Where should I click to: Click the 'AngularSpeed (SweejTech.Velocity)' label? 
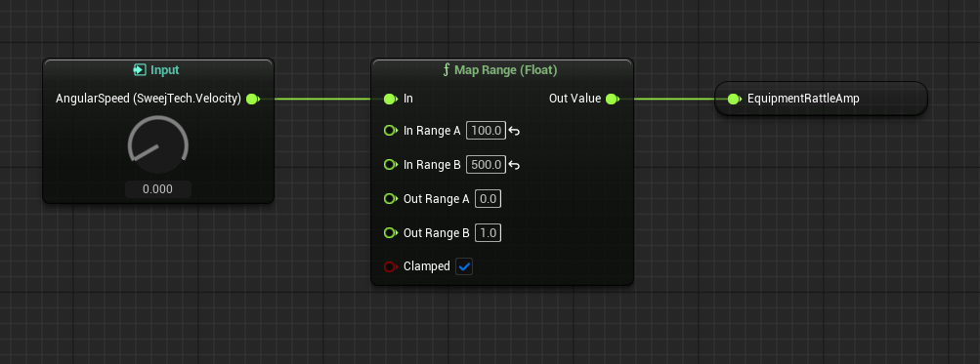(x=149, y=99)
